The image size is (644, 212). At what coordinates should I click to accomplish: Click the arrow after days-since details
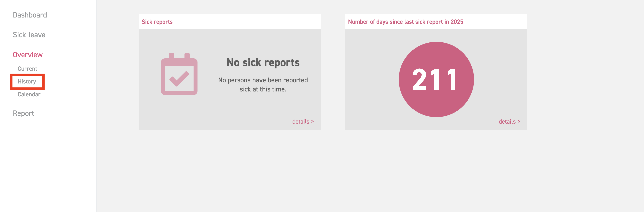(519, 121)
